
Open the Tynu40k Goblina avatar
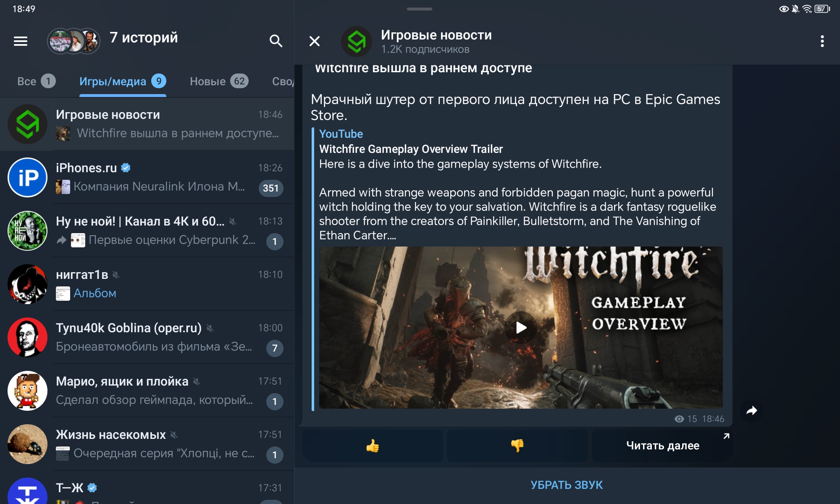click(x=28, y=337)
